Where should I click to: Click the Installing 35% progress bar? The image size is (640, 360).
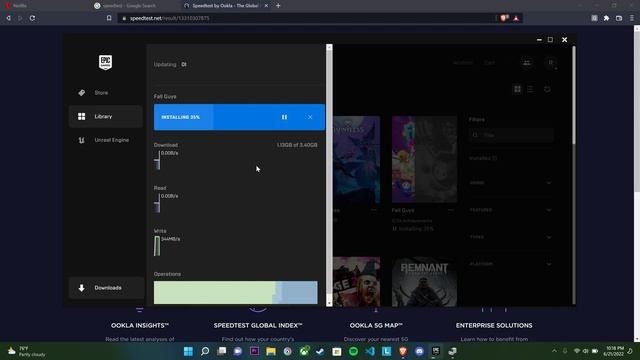coord(239,117)
